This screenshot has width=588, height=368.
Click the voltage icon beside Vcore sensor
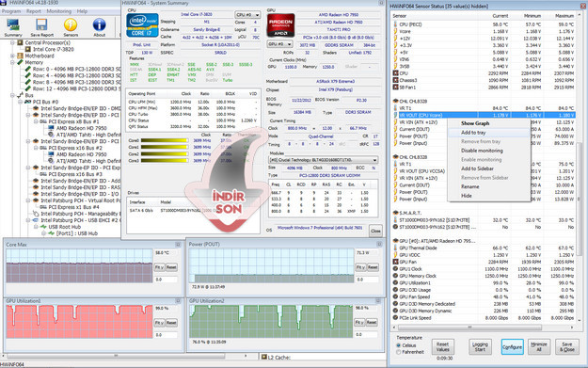point(395,31)
